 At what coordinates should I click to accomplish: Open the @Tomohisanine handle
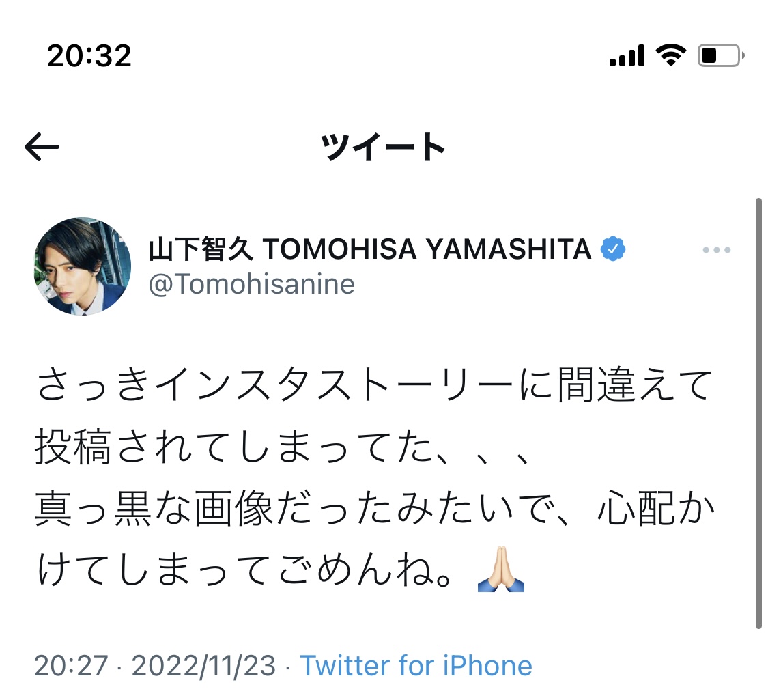tap(252, 284)
